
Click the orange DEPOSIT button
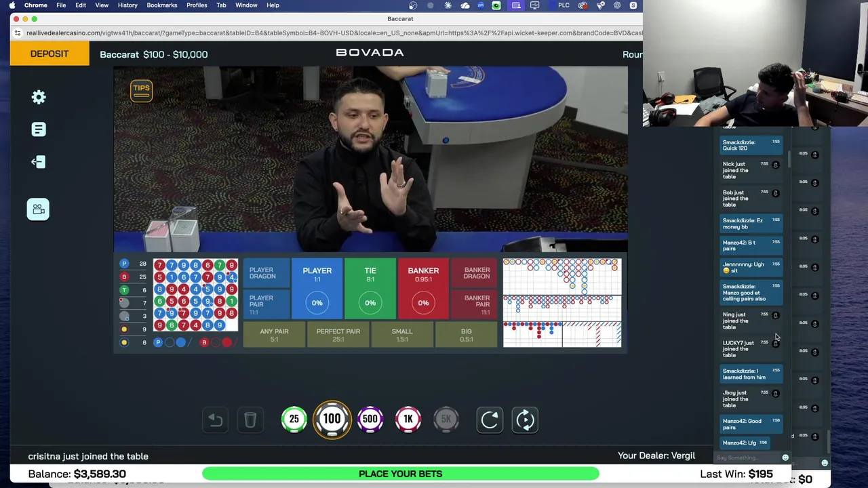coord(50,54)
